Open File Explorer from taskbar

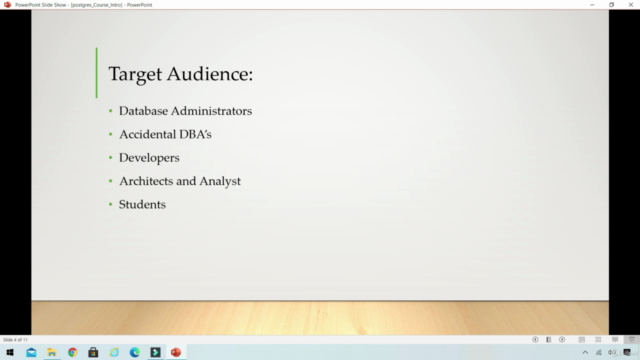(52, 352)
